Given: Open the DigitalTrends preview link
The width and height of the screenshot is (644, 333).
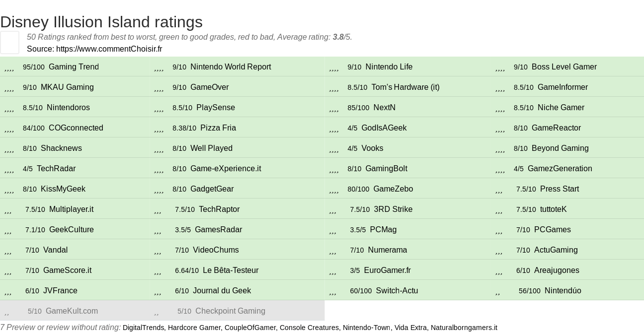Looking at the screenshot, I should pos(143,328).
